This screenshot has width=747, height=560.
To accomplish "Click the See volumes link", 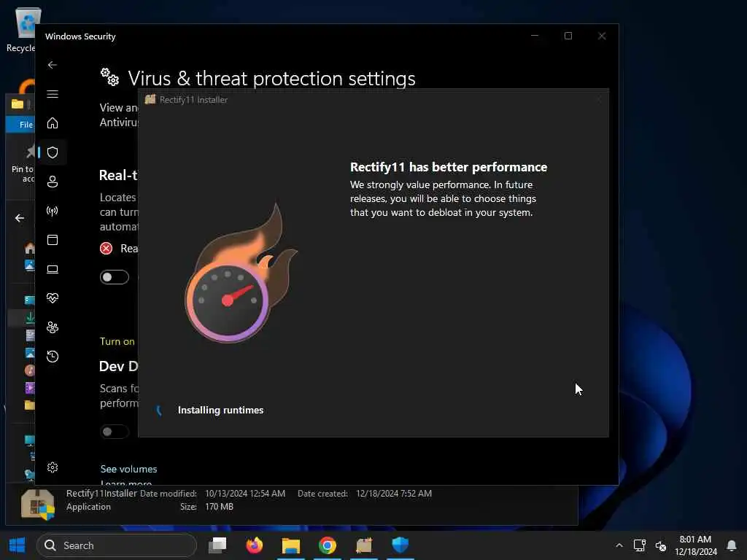I will [128, 469].
